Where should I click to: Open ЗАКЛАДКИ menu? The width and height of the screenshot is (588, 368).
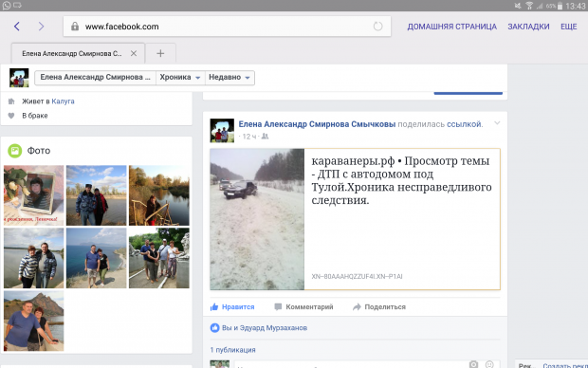coord(528,27)
